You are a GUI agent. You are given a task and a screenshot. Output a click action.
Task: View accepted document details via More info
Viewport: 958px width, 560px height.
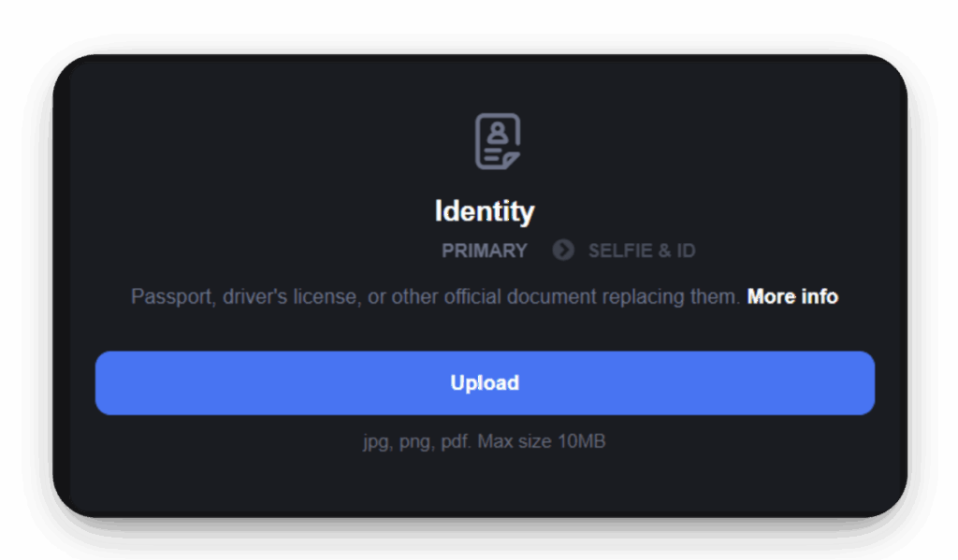pyautogui.click(x=792, y=296)
